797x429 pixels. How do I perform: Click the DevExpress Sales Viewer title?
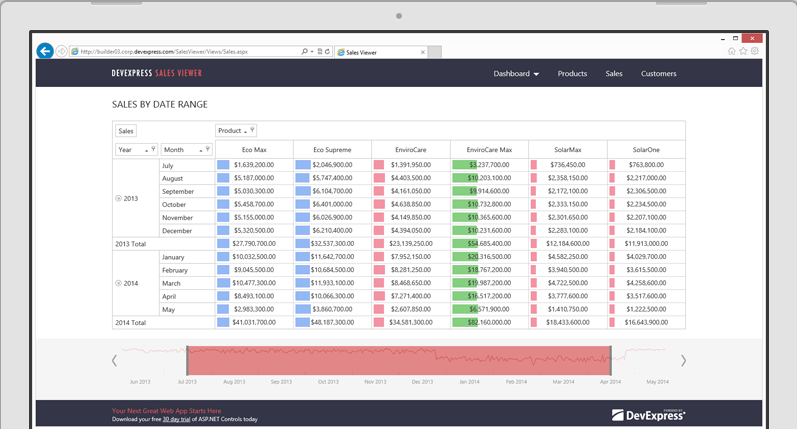pos(157,73)
